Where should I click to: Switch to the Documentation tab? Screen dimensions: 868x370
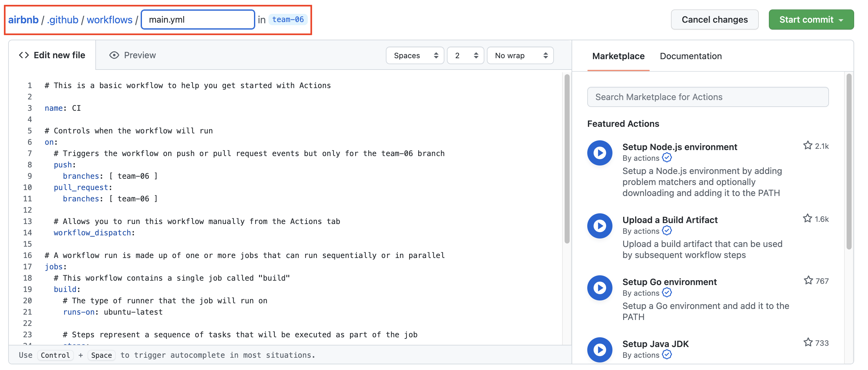[690, 56]
